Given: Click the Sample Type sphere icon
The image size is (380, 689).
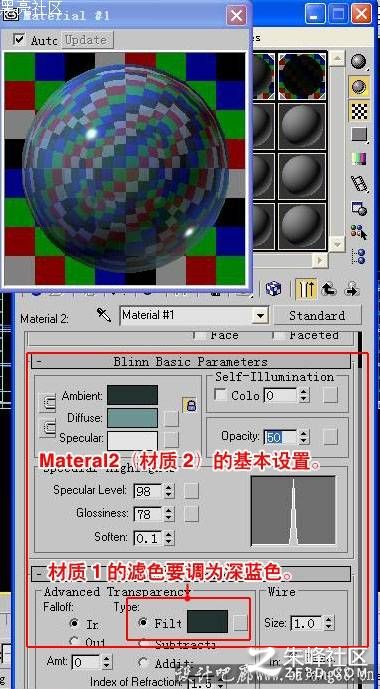Looking at the screenshot, I should [359, 62].
